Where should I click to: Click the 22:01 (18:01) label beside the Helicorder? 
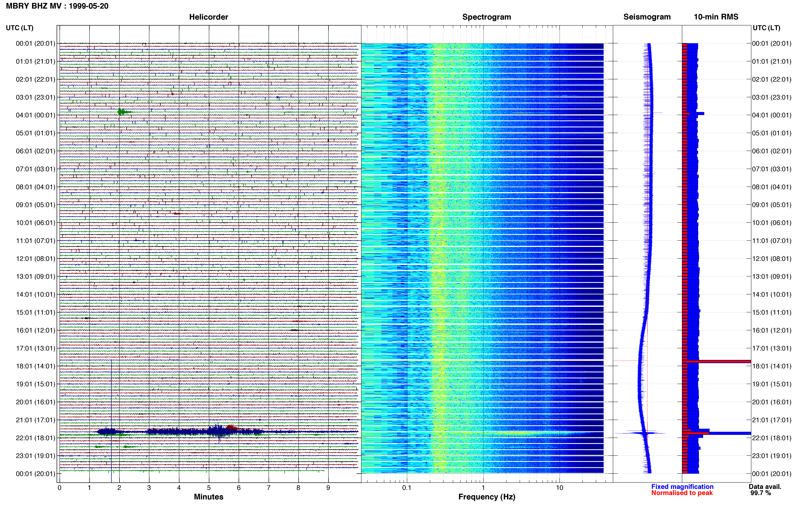pyautogui.click(x=36, y=438)
